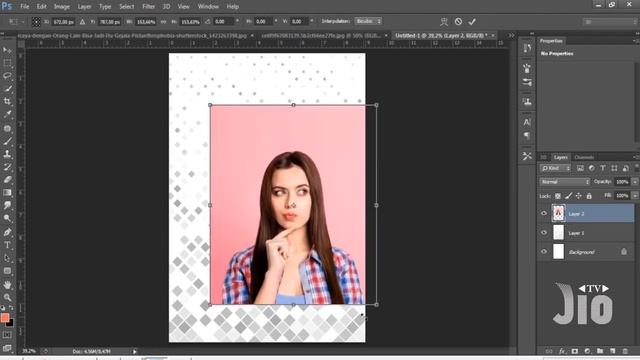Click Create new layer button
The height and width of the screenshot is (360, 640).
point(612,351)
